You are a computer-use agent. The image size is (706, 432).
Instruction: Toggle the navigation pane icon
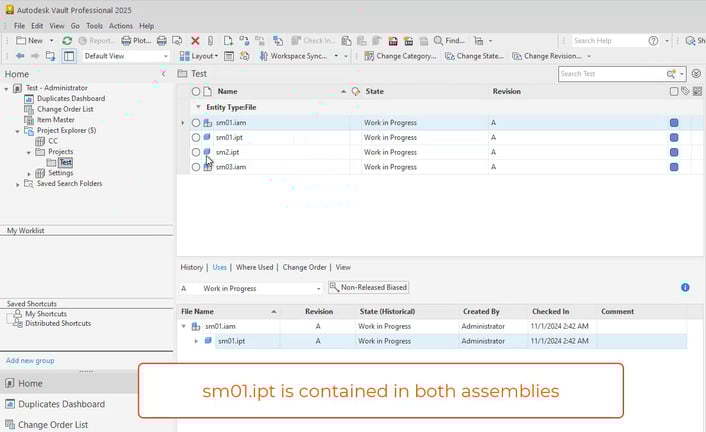click(x=68, y=56)
